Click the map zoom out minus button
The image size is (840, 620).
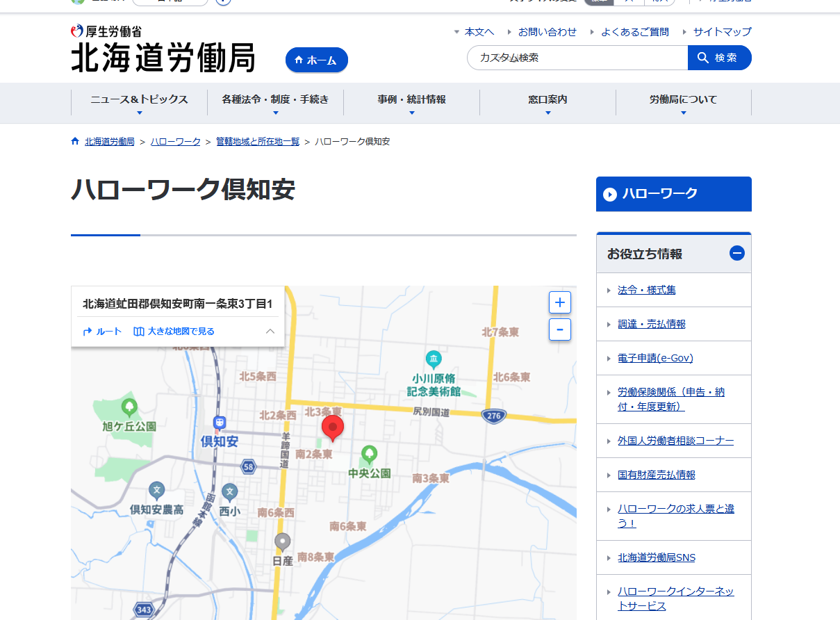[559, 329]
